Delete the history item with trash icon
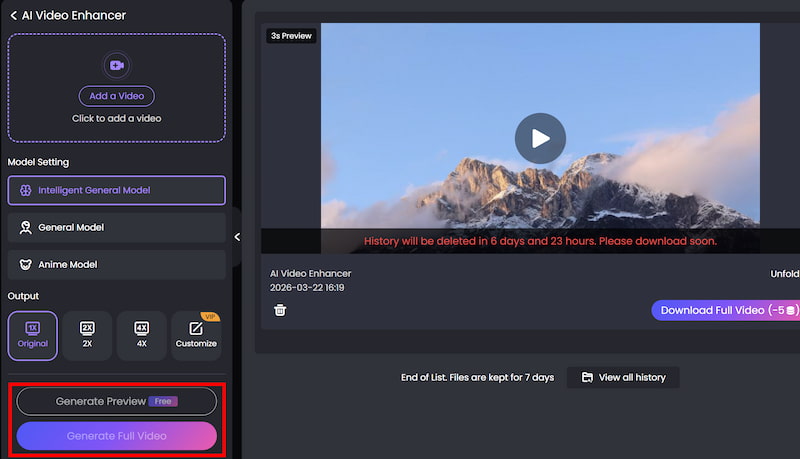This screenshot has width=800, height=459. [280, 310]
